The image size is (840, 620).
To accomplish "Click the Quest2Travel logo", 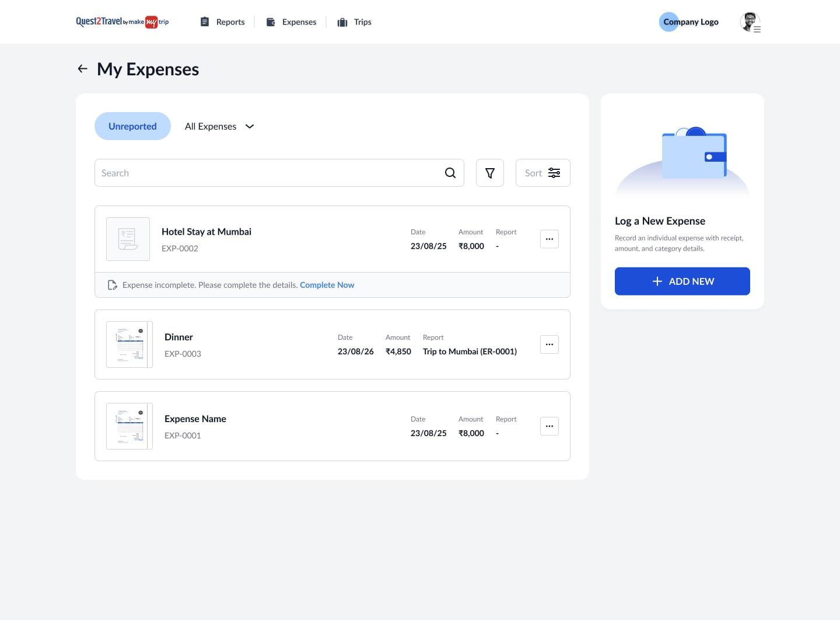I will (x=123, y=22).
